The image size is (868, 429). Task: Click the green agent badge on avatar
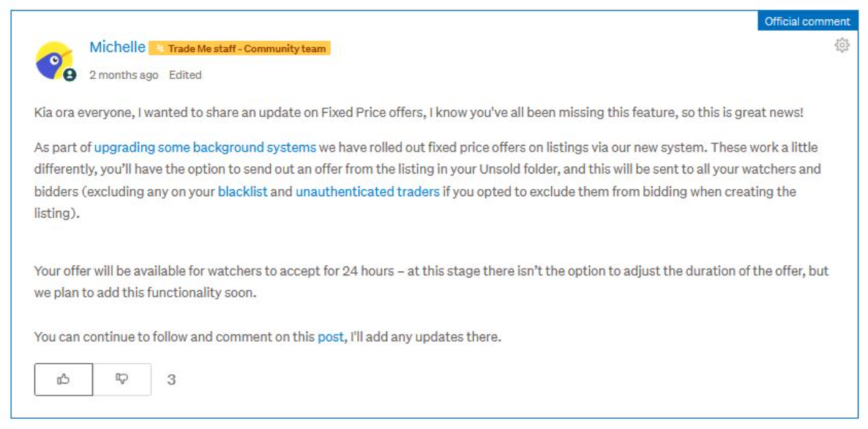[x=70, y=75]
